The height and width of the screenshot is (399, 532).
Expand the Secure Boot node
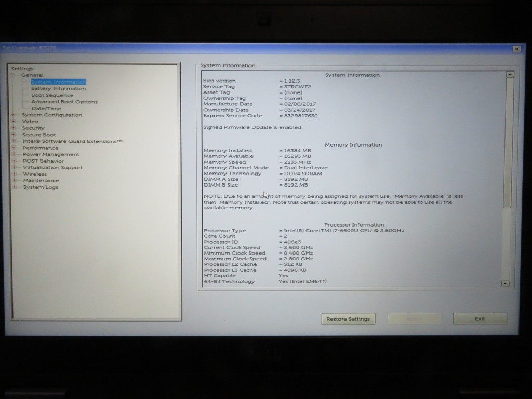click(x=14, y=135)
